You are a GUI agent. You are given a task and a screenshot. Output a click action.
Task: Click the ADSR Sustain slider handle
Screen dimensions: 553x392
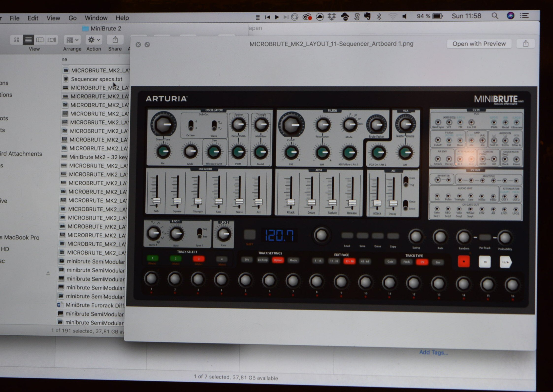tap(332, 203)
